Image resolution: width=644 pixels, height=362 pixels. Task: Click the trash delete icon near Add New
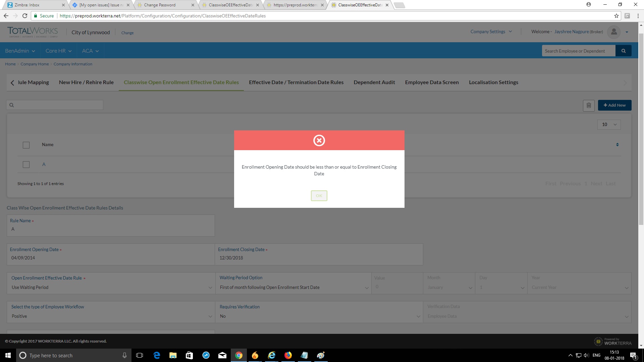point(589,105)
